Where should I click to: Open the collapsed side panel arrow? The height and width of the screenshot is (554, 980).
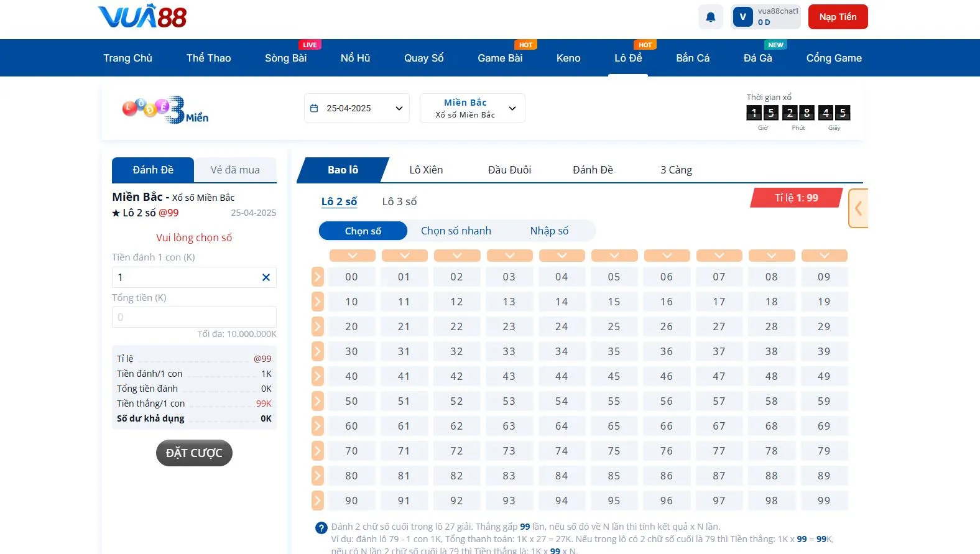click(x=858, y=208)
